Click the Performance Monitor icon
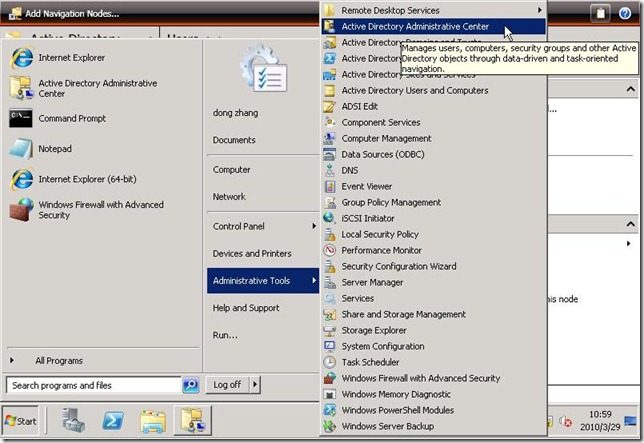 [329, 250]
